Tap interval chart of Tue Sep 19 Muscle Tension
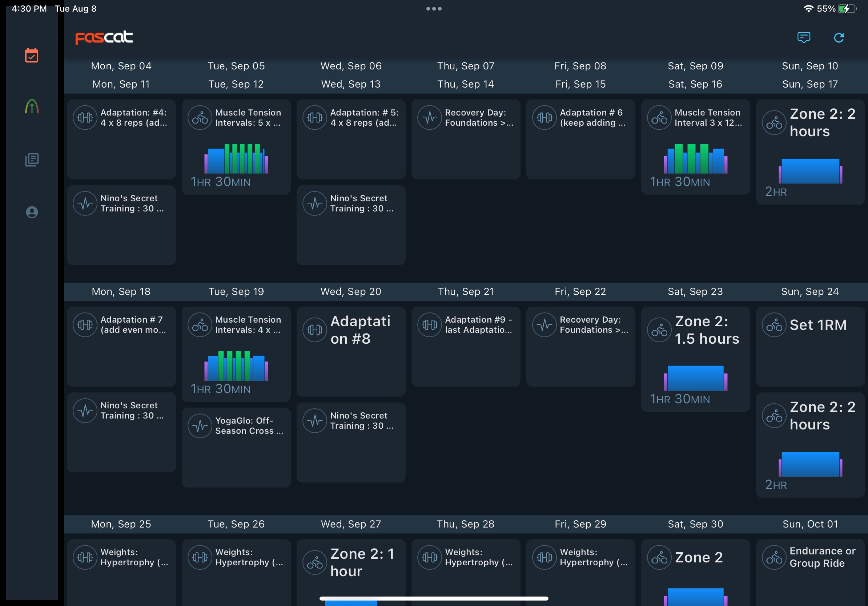 pyautogui.click(x=236, y=366)
